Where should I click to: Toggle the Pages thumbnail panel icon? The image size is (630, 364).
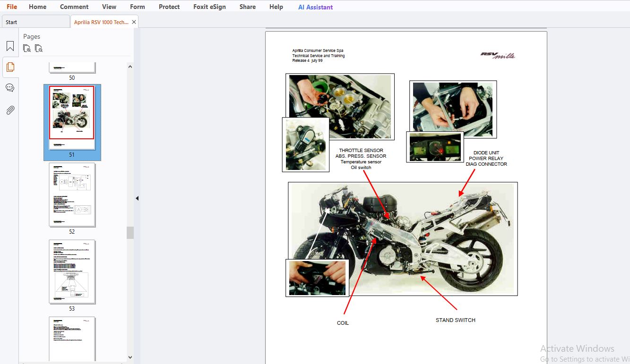10,67
